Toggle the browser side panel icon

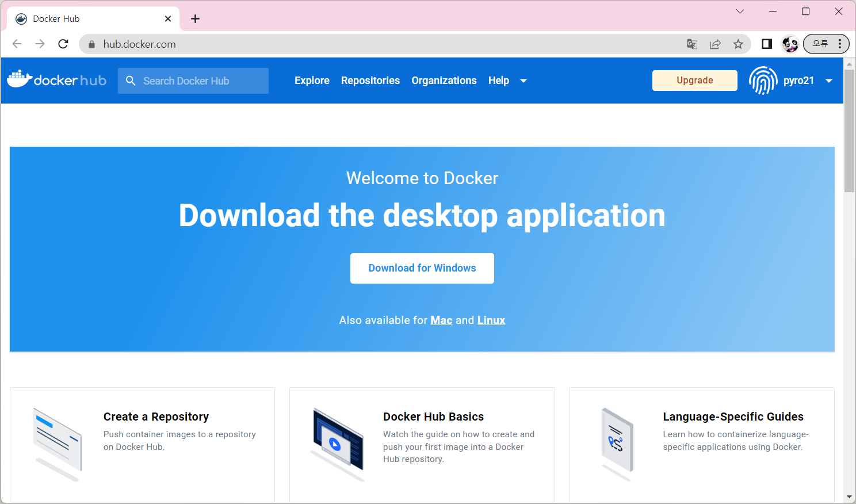click(766, 44)
